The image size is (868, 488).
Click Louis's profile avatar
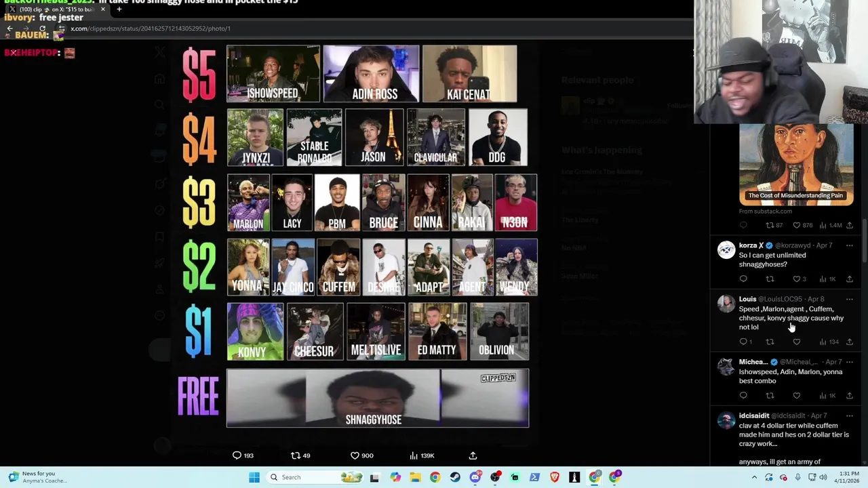pos(726,304)
